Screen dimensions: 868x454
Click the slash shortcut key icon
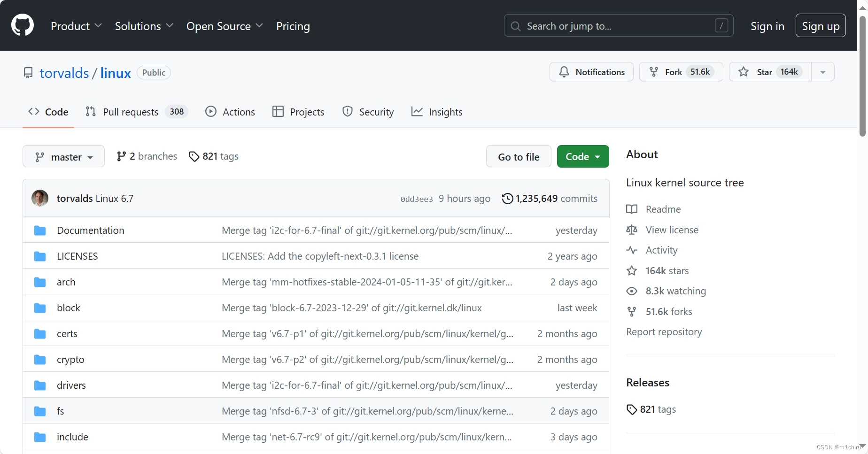click(x=721, y=25)
